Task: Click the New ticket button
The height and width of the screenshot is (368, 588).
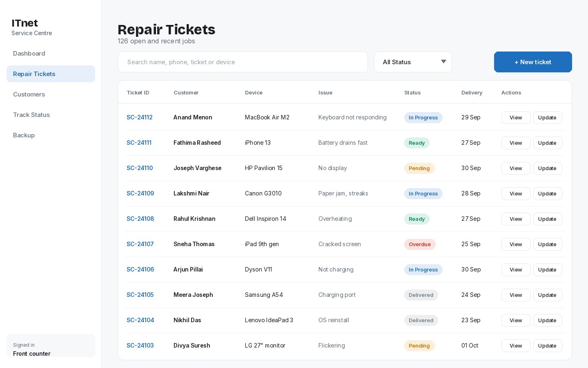Action: (533, 62)
